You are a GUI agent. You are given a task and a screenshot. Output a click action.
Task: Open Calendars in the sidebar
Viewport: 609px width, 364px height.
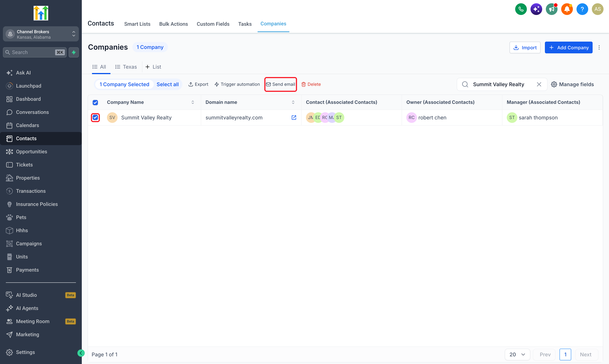pos(41,125)
